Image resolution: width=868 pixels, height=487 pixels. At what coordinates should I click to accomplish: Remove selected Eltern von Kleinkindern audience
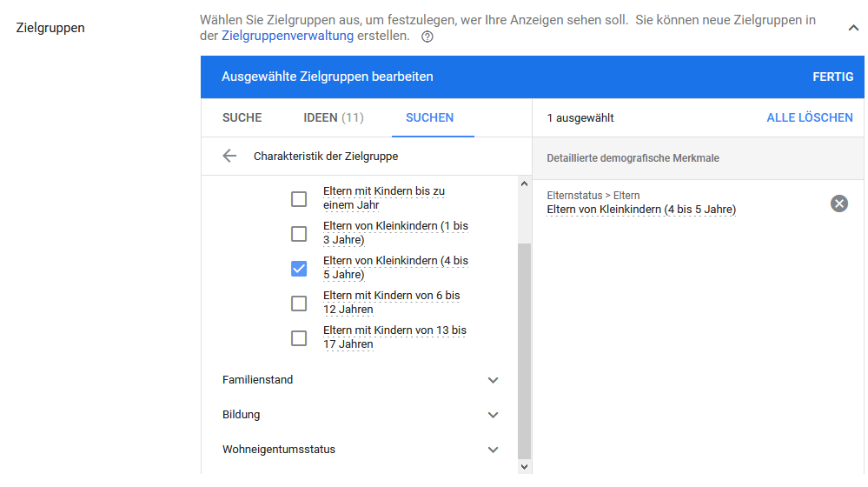pos(838,203)
